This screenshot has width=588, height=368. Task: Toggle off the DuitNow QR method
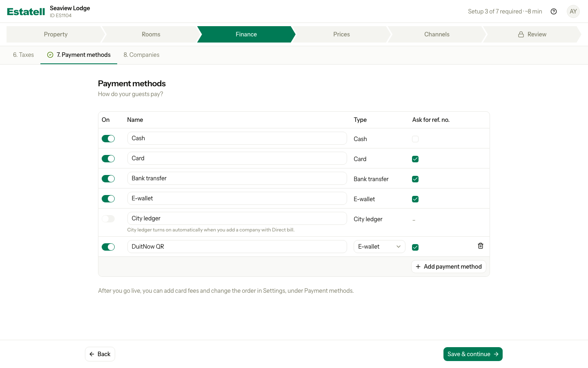tap(108, 247)
